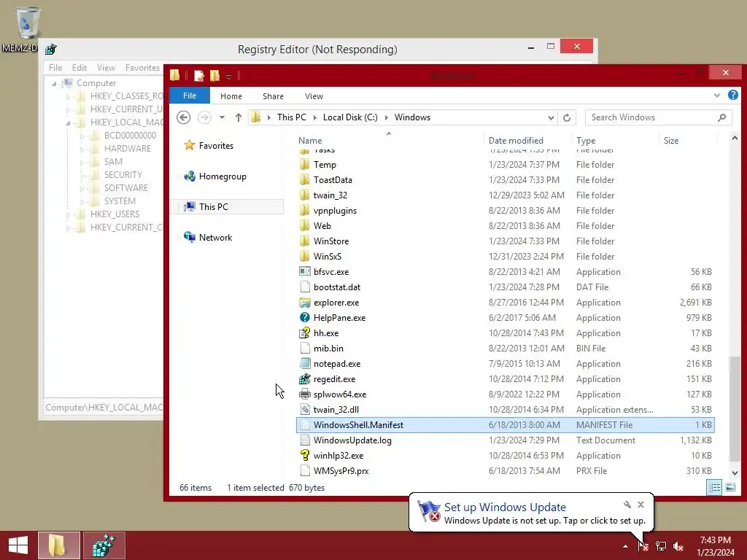Switch to Large icons view in the status bar
The image size is (747, 560).
729,487
